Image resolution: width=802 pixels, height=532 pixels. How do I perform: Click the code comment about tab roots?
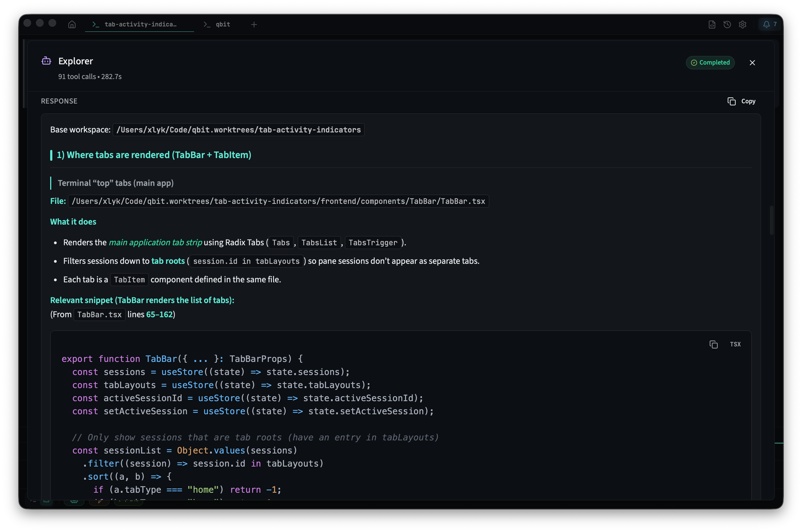[255, 437]
